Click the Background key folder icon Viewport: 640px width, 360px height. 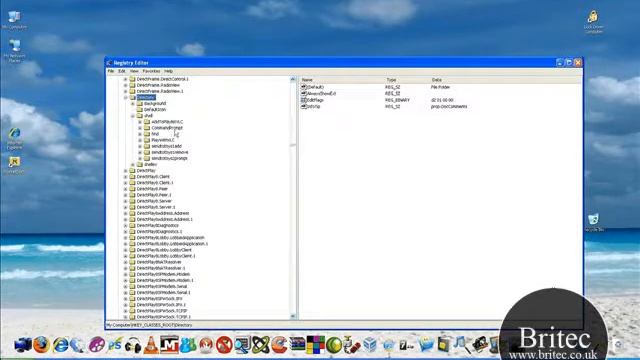click(x=140, y=104)
